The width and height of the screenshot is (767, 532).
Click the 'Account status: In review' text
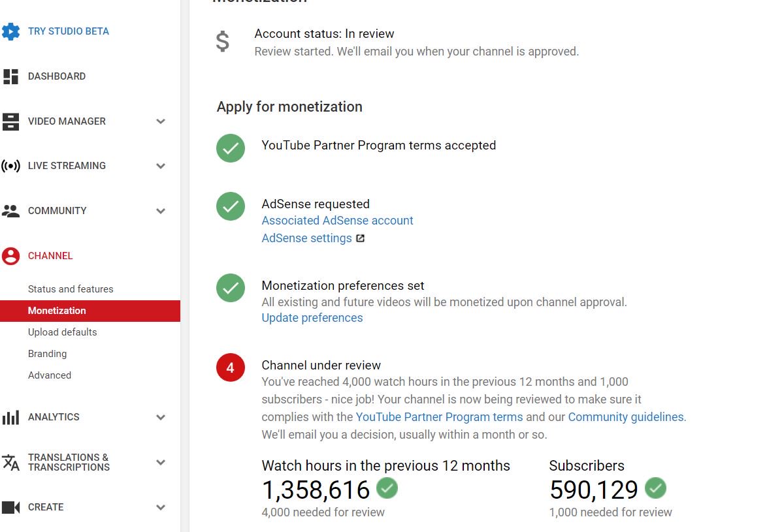coord(324,34)
